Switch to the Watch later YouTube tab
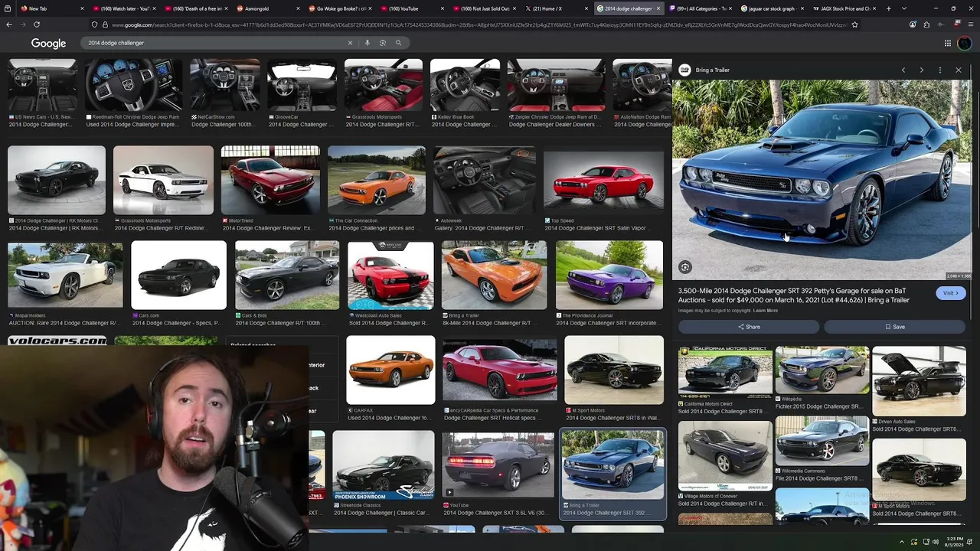The image size is (980, 551). (x=122, y=8)
